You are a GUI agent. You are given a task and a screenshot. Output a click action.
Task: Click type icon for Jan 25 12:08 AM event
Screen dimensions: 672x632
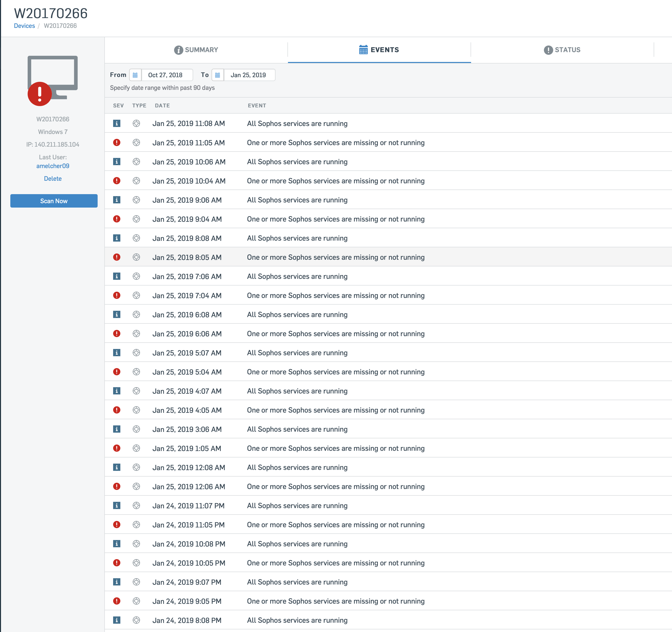pyautogui.click(x=136, y=467)
